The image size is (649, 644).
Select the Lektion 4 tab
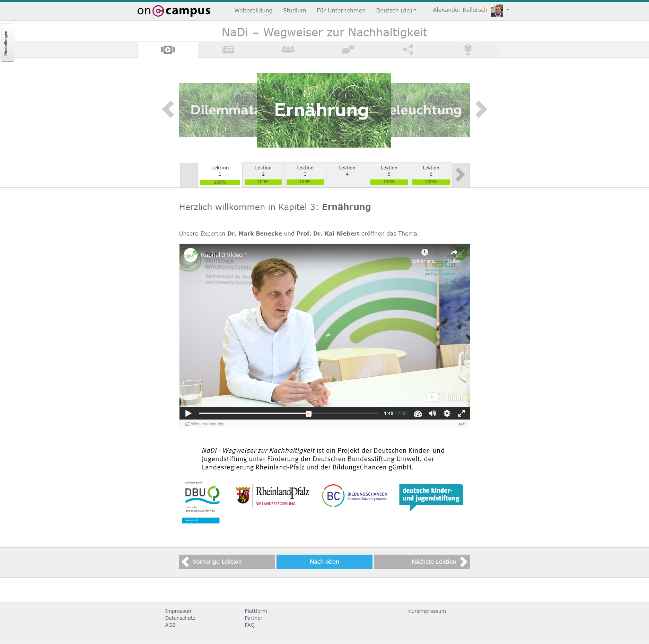pos(347,175)
